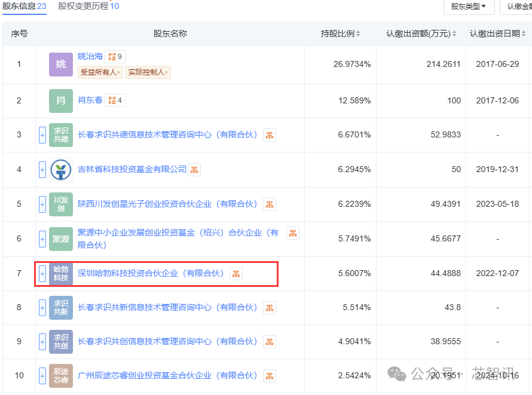Click the 姚 avatar thumbnail

(x=61, y=64)
